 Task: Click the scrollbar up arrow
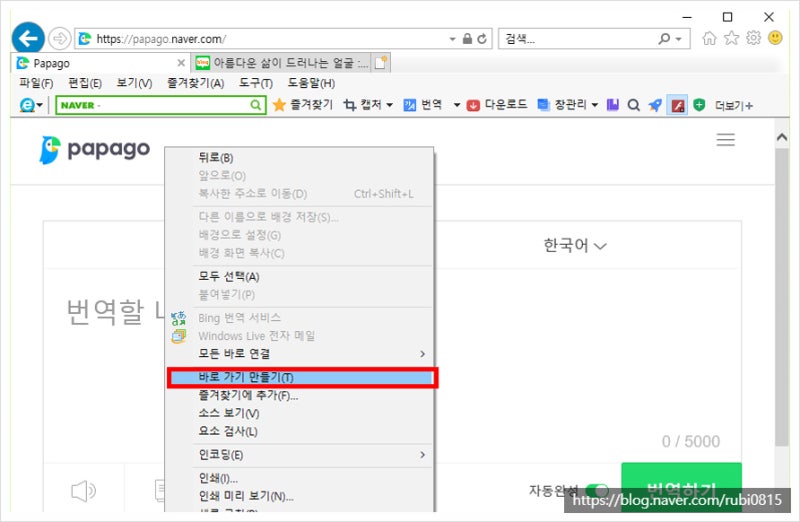pyautogui.click(x=781, y=137)
